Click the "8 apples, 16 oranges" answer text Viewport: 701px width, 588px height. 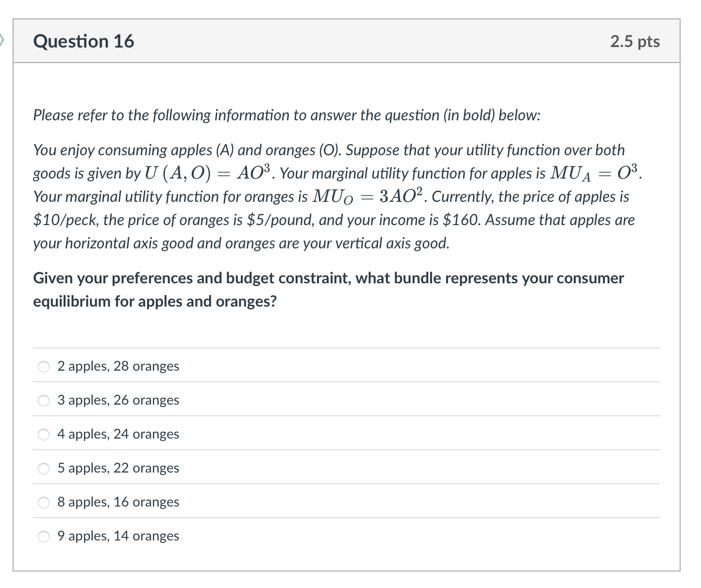pyautogui.click(x=118, y=502)
